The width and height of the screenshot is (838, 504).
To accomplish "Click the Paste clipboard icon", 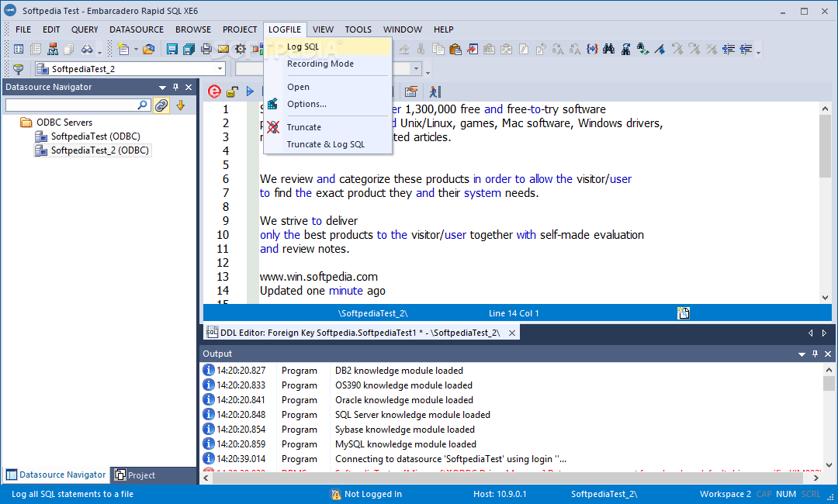I will tap(455, 50).
